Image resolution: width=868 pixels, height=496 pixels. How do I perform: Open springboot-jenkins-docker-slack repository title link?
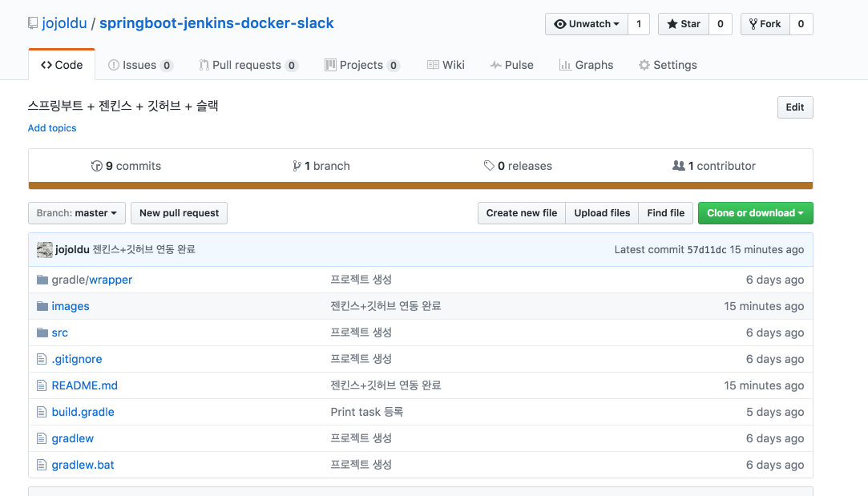point(216,23)
